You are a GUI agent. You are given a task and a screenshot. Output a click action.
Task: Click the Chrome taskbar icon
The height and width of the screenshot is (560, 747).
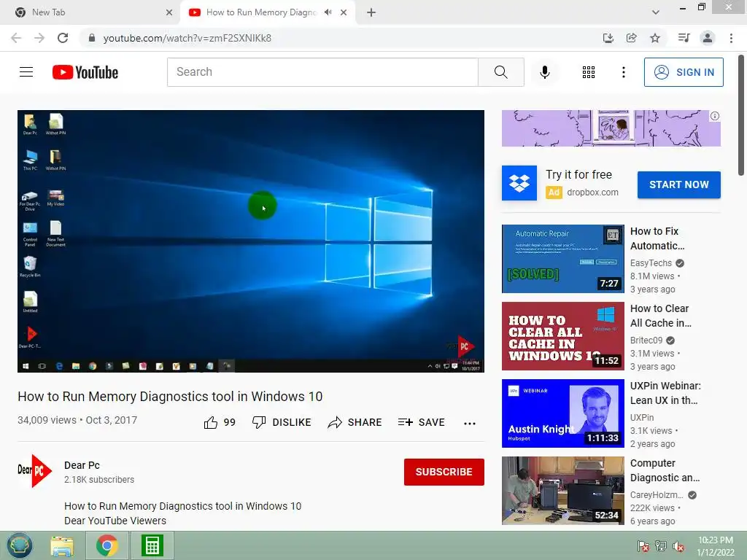(x=107, y=545)
